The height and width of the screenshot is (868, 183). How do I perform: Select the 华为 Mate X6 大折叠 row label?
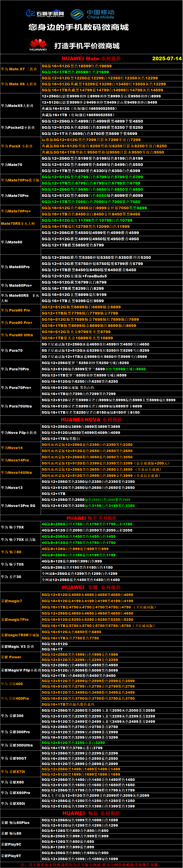(x=19, y=84)
